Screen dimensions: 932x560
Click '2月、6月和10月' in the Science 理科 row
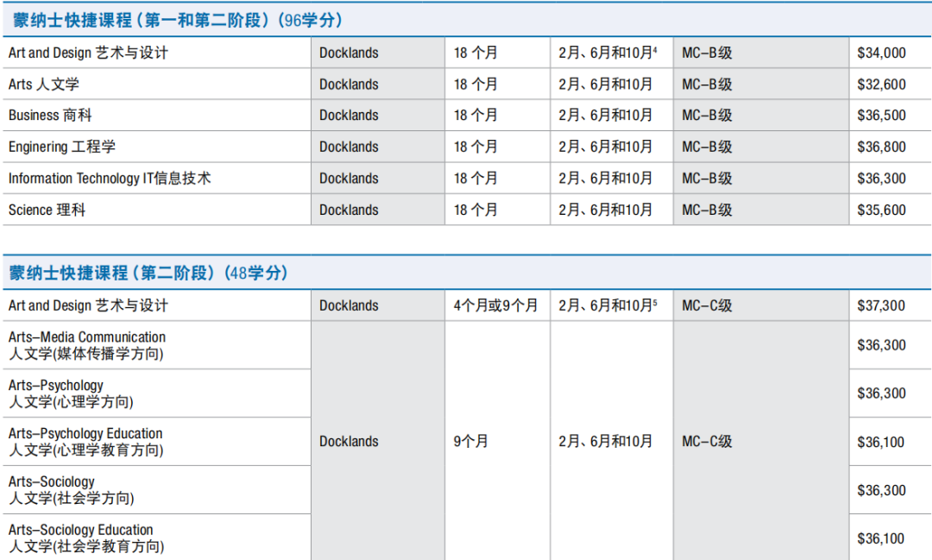605,210
